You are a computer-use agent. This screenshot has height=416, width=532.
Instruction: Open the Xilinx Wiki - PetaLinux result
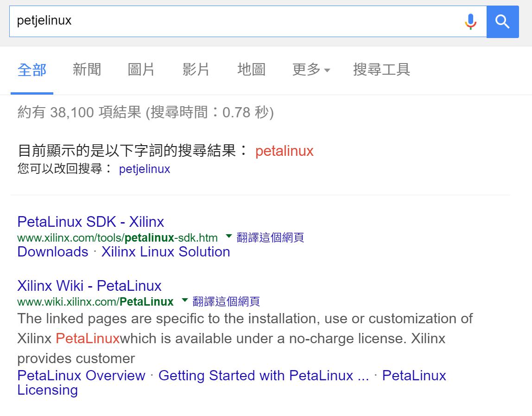89,286
